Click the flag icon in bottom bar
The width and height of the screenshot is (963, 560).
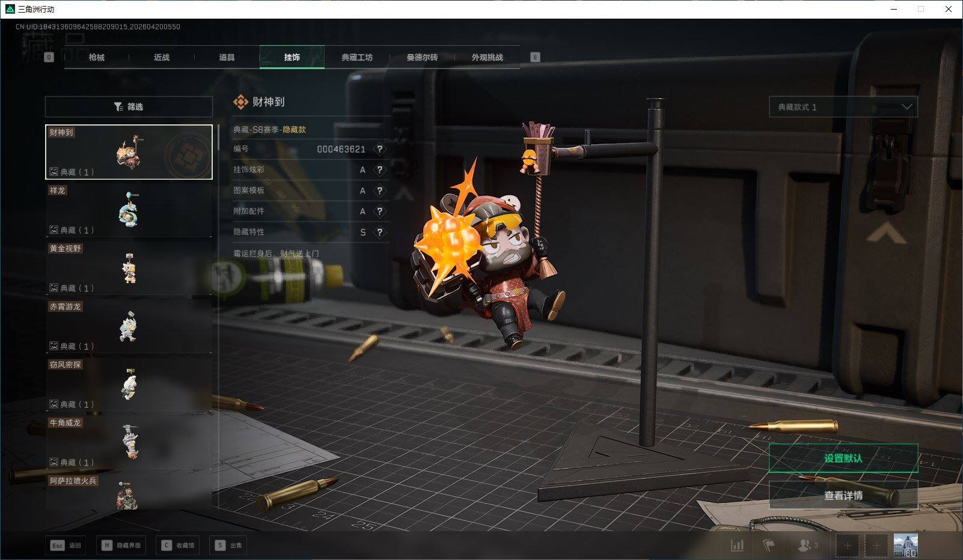pos(769,546)
